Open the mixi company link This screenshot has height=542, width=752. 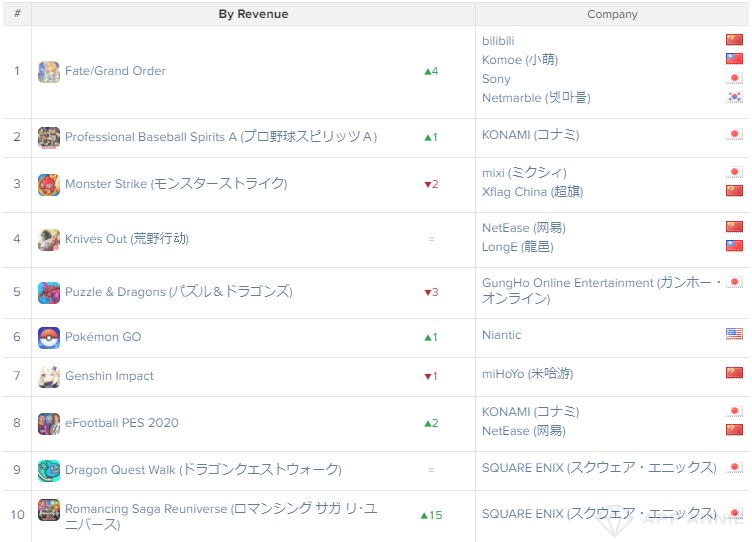tap(524, 173)
